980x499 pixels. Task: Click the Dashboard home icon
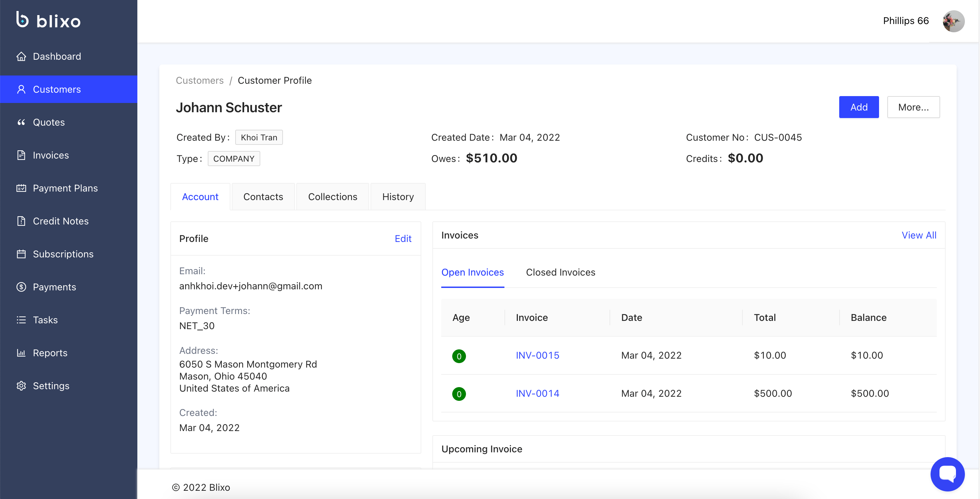pyautogui.click(x=21, y=56)
